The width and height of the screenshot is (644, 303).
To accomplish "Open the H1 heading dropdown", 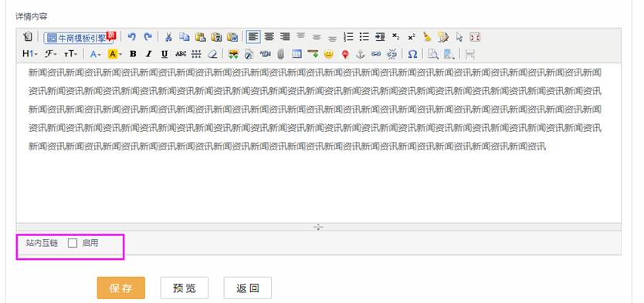I will (x=30, y=54).
